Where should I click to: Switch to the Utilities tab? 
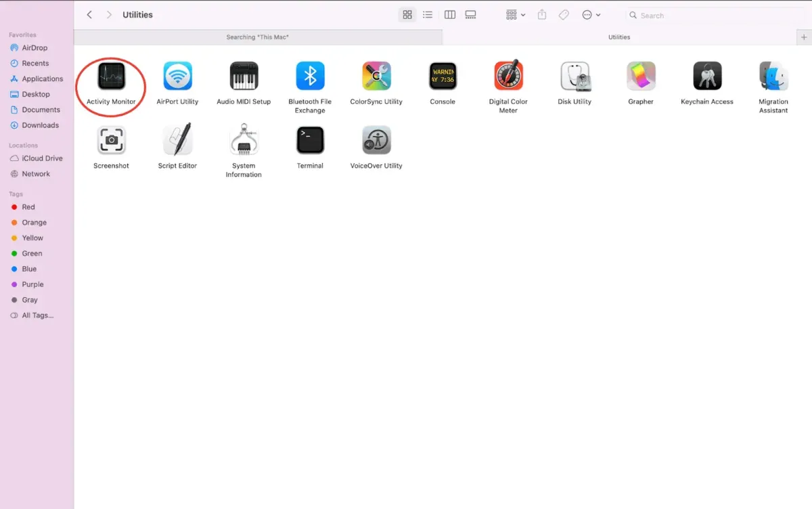click(x=619, y=37)
